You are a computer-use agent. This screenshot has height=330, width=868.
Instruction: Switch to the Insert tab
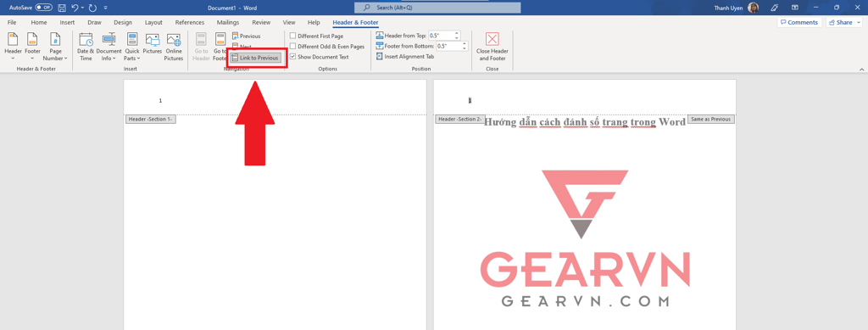pos(67,23)
